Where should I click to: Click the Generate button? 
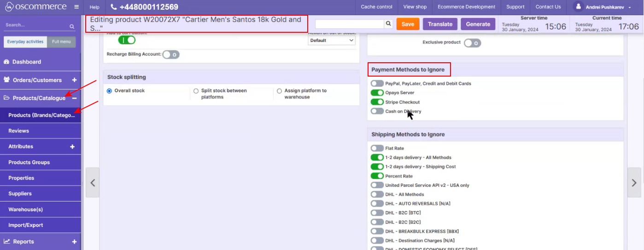478,24
